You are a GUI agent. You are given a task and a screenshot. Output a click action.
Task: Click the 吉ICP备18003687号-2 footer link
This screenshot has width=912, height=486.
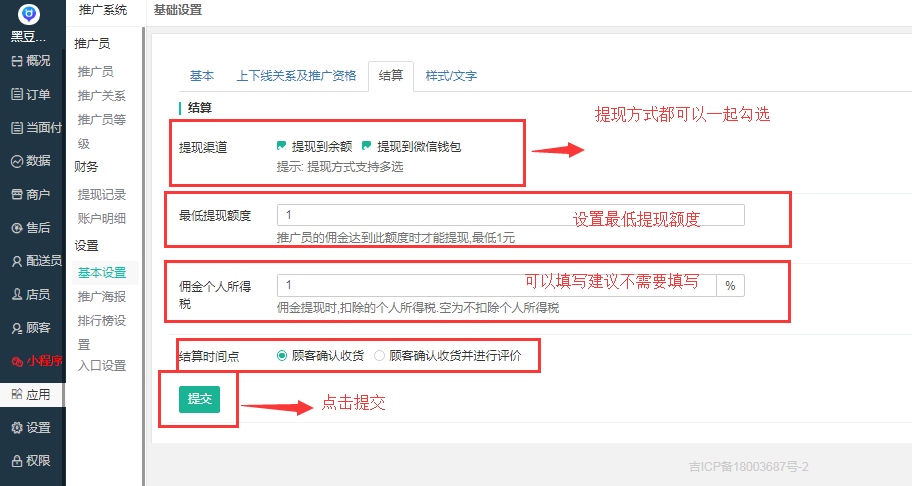click(749, 466)
